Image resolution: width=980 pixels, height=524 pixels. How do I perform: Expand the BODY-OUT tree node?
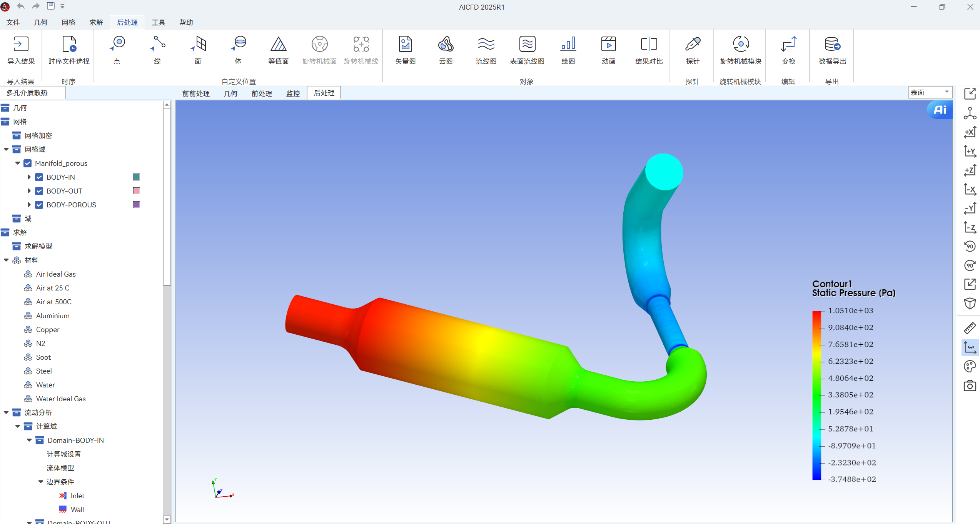[29, 191]
